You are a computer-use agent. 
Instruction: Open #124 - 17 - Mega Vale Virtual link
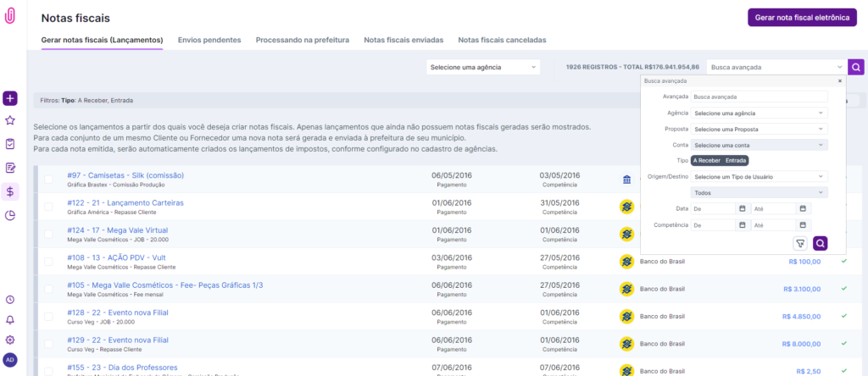click(x=117, y=230)
